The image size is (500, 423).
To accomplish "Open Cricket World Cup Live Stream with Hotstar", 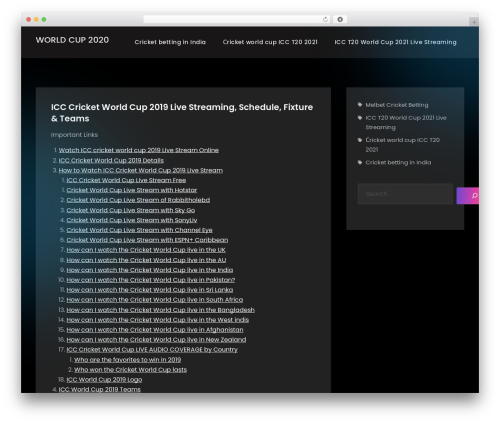I will click(132, 190).
